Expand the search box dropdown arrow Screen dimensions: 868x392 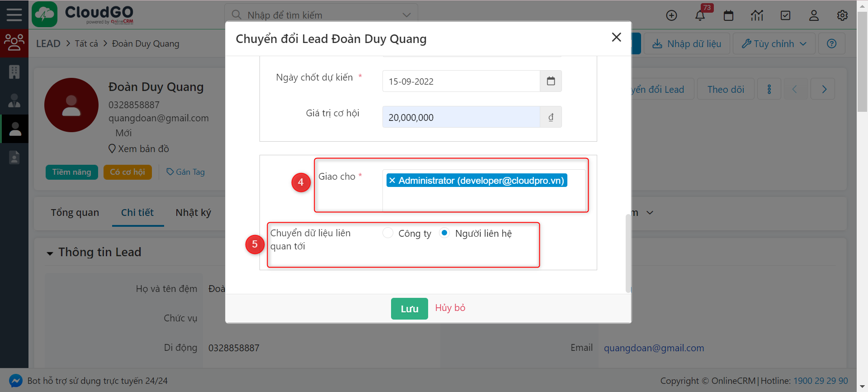pos(406,15)
